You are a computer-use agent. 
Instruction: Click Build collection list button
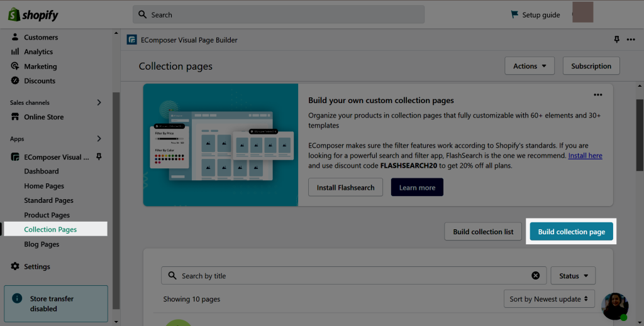pos(483,231)
